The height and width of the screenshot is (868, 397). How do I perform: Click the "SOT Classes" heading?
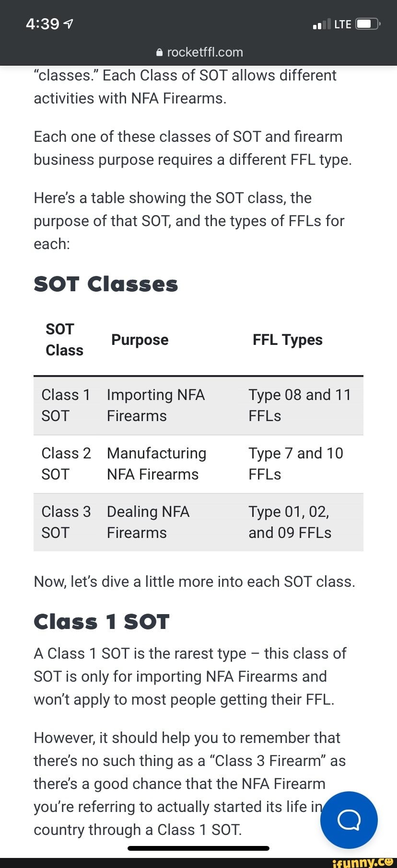coord(106,284)
